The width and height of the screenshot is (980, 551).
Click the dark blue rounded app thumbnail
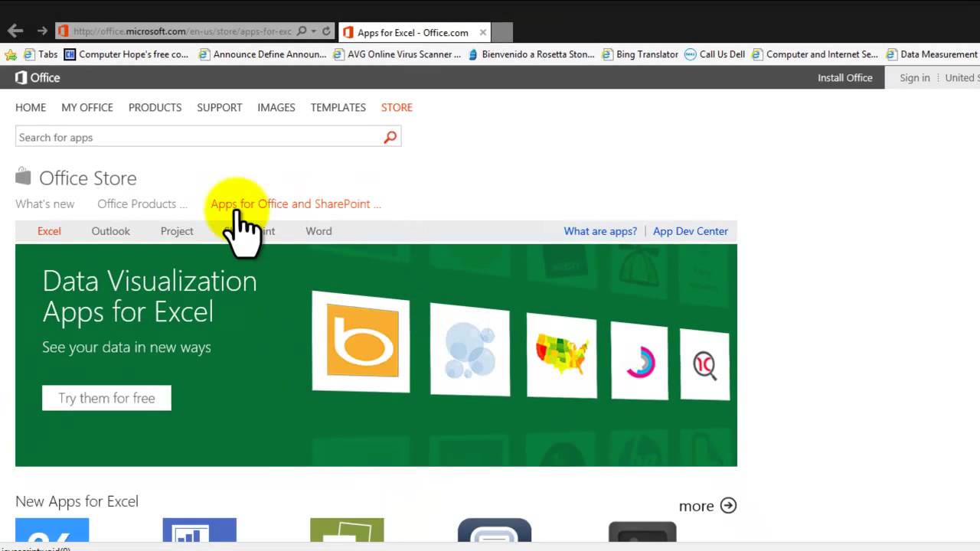point(495,530)
